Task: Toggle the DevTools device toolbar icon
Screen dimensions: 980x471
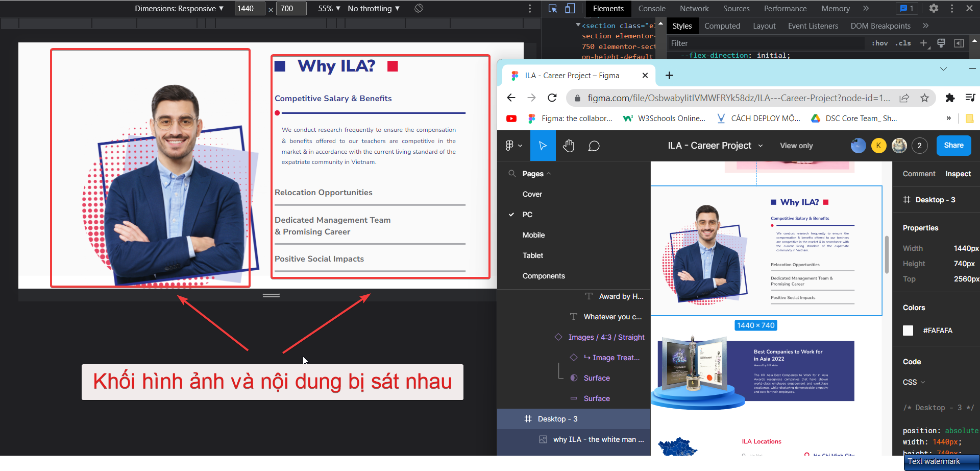Action: coord(570,8)
